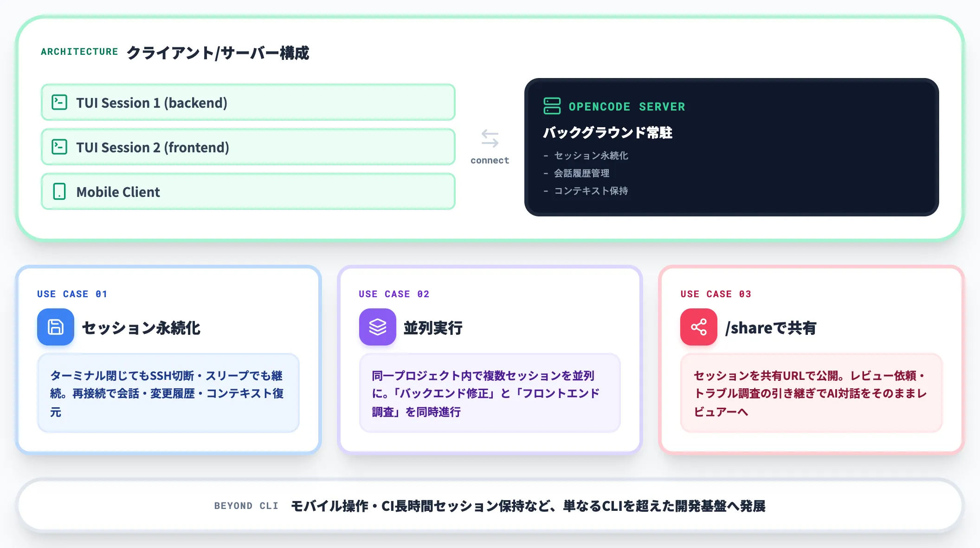980x548 pixels.
Task: Click the USE CASE 02 label
Action: [394, 294]
